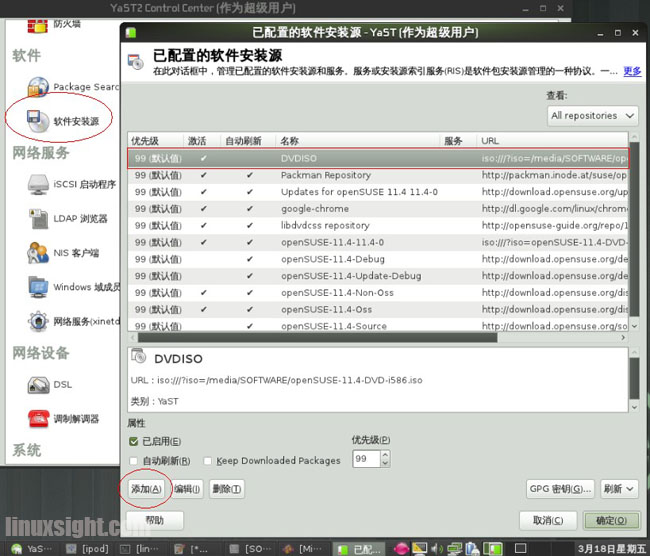650x556 pixels.
Task: Sort the list by URL column header
Action: 552,141
